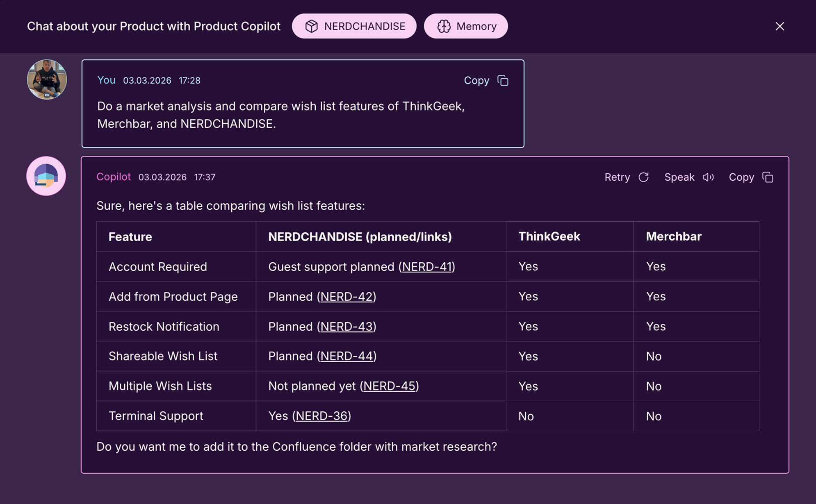Click the Speak label to read aloud
The image size is (816, 504).
(x=679, y=177)
